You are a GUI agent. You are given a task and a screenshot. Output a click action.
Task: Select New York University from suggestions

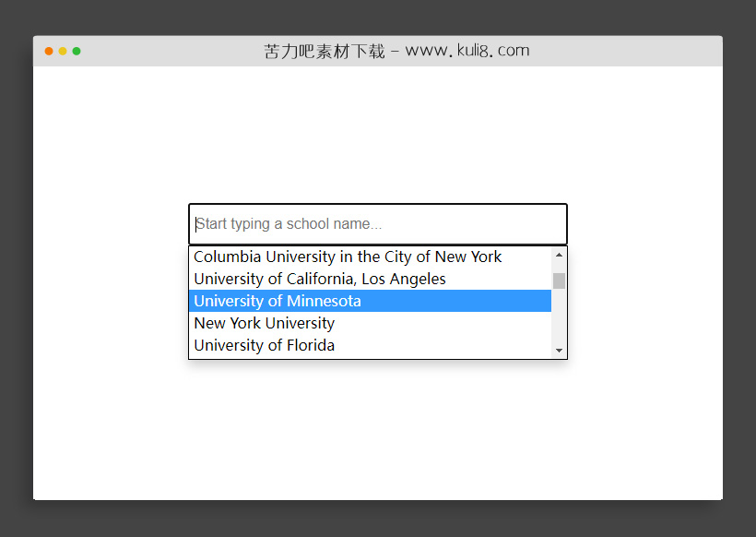[265, 323]
